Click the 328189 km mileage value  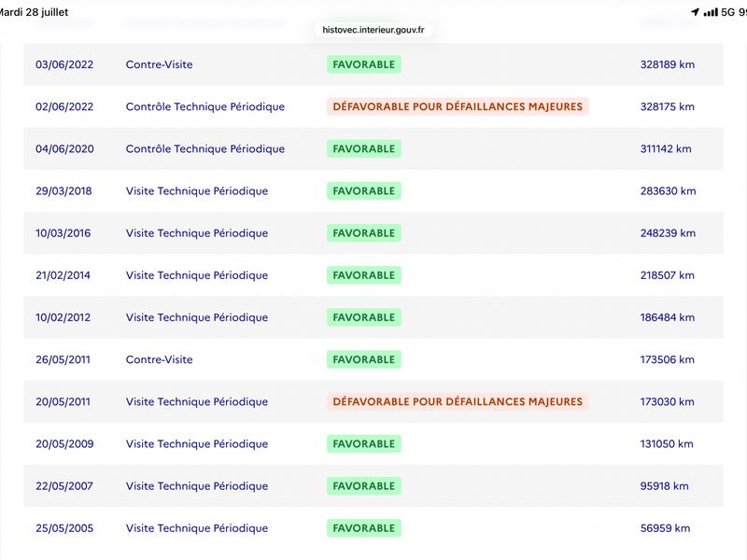[x=667, y=64]
